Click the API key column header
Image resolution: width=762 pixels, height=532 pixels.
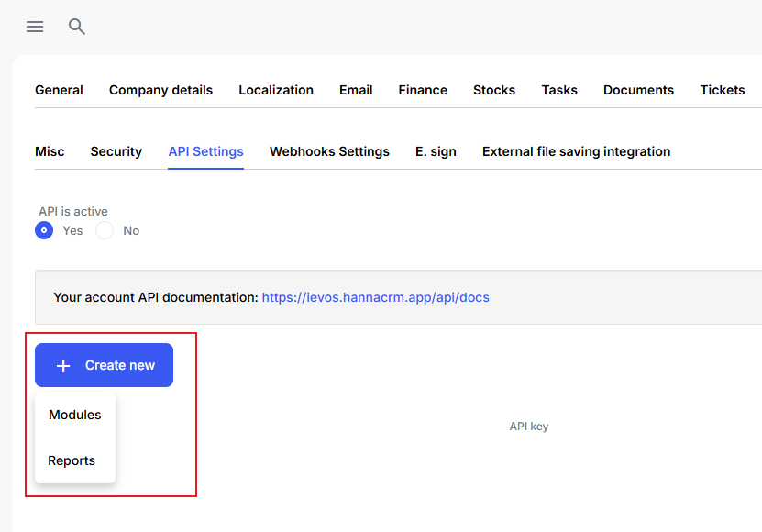coord(529,427)
